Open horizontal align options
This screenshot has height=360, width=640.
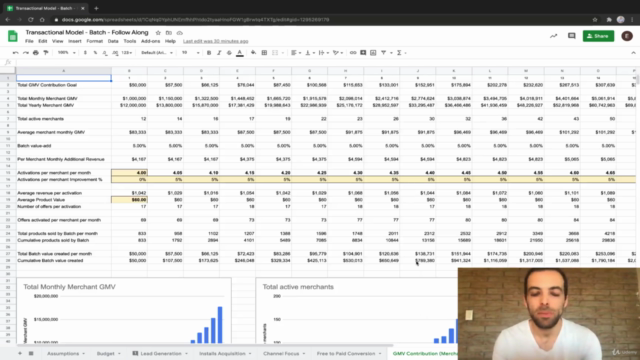point(296,53)
